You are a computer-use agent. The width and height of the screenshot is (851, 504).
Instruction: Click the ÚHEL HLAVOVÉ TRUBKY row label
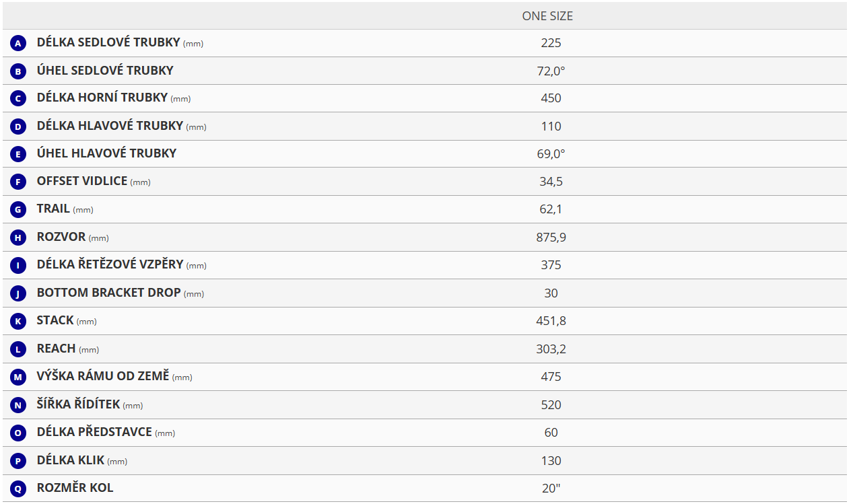coord(106,153)
